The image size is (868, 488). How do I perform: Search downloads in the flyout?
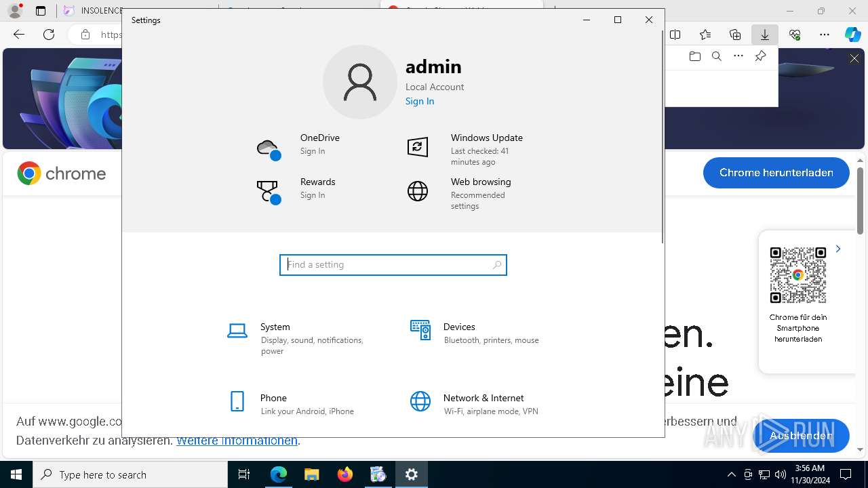point(717,56)
